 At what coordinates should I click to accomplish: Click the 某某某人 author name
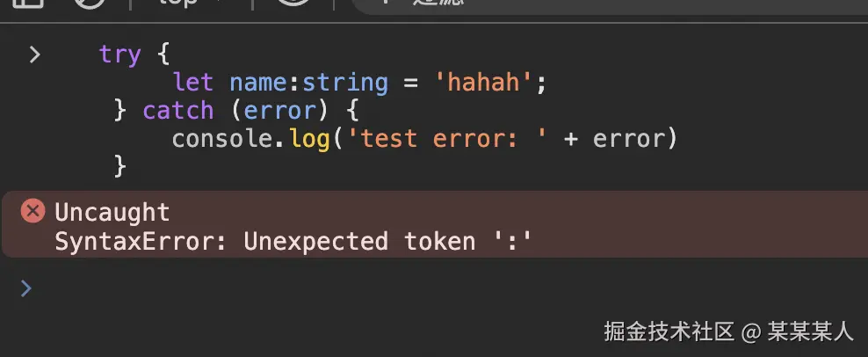point(810,332)
